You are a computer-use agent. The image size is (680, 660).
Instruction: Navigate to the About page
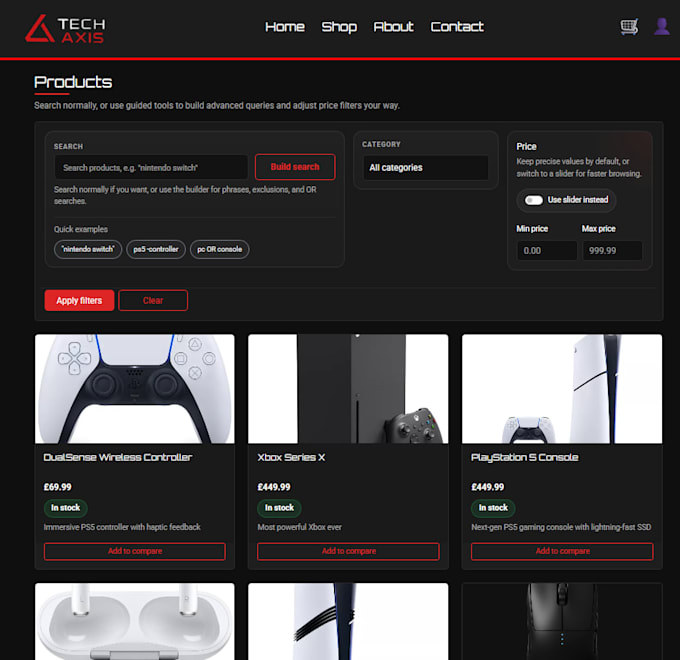393,27
